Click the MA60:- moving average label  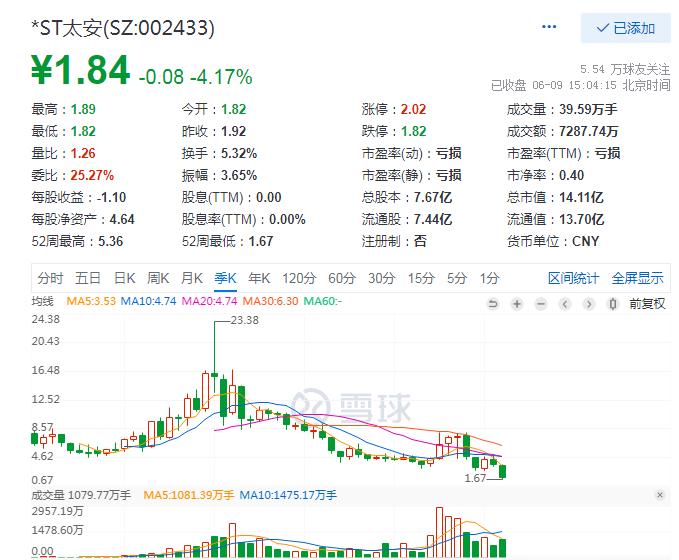323,301
